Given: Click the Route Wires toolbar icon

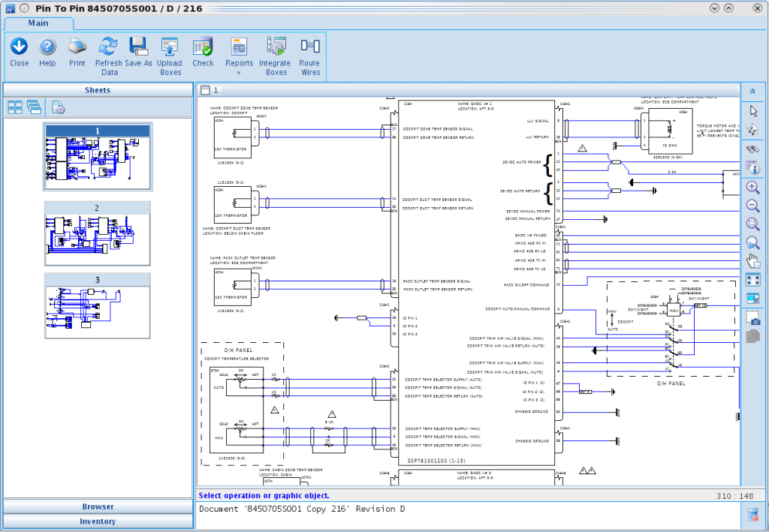Looking at the screenshot, I should point(309,57).
